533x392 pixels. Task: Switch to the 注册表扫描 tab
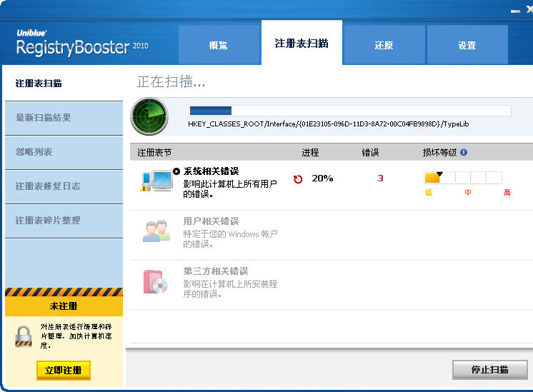click(x=302, y=43)
